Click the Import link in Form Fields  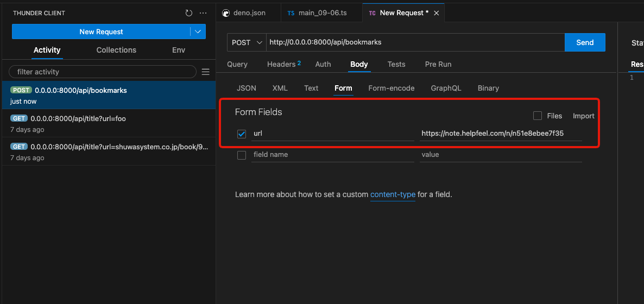(x=583, y=116)
